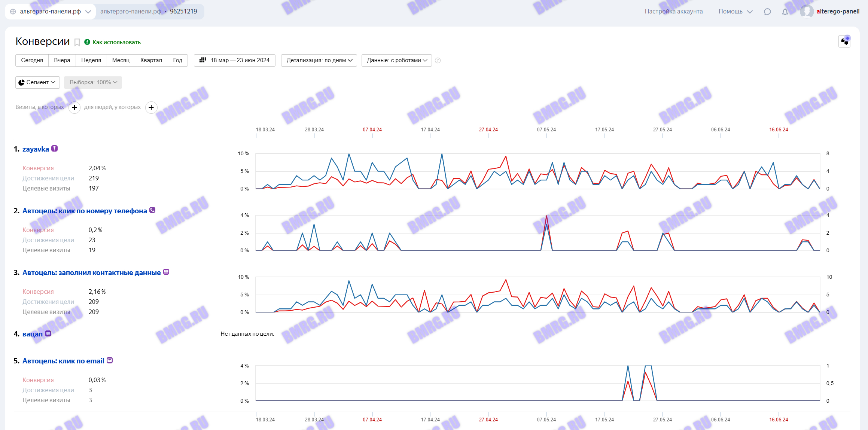The image size is (868, 430).
Task: Click the globe icon beside site name
Action: coord(13,12)
